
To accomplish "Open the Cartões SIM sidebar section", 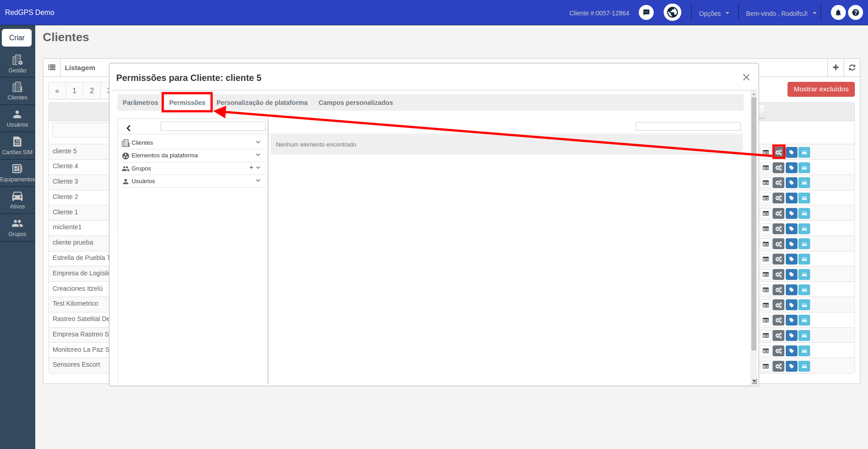I will coord(17,146).
